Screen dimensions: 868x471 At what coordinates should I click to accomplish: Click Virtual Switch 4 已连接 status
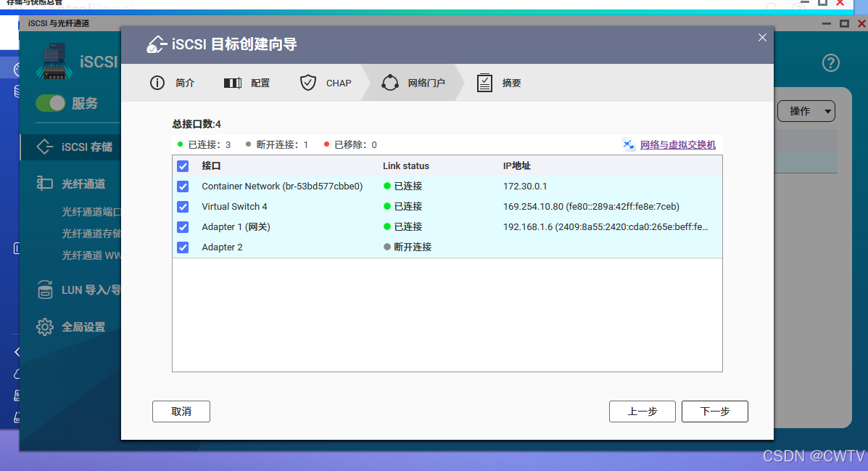pos(403,207)
